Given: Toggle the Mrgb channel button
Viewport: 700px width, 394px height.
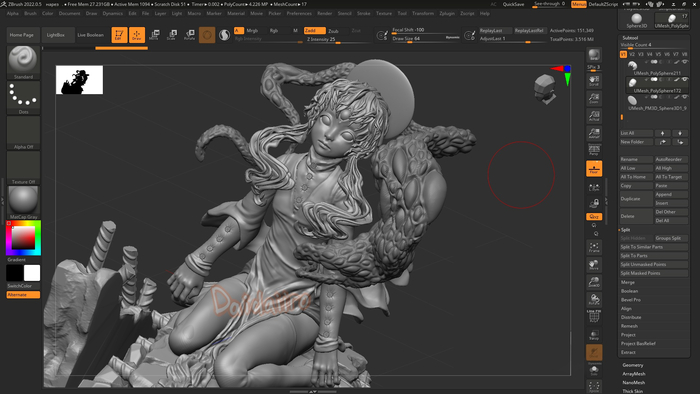Looking at the screenshot, I should pyautogui.click(x=256, y=31).
